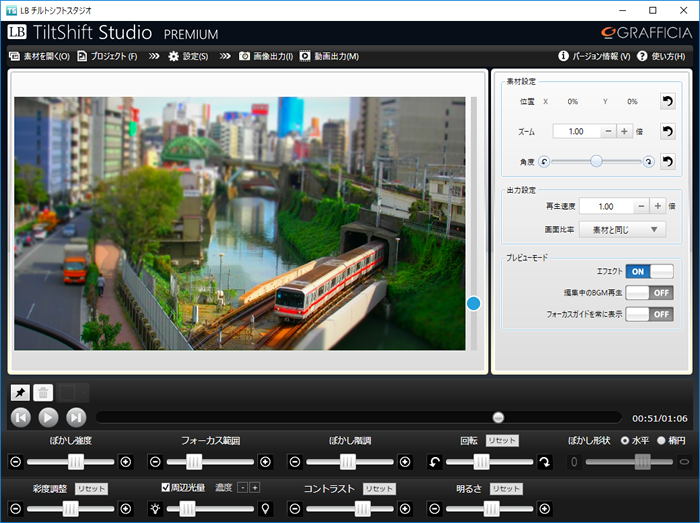Viewport: 700px width, 523px height.
Task: Decrease 濃度 density with minus
Action: [x=242, y=488]
